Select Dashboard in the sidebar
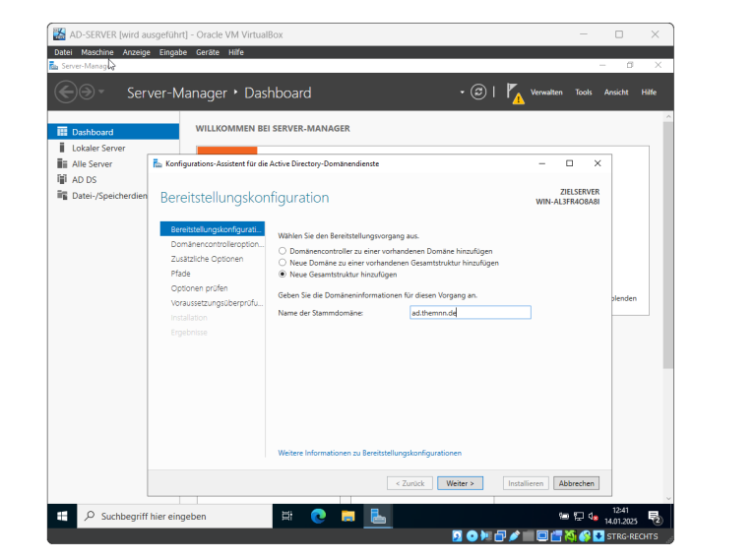The height and width of the screenshot is (560, 756). click(113, 132)
